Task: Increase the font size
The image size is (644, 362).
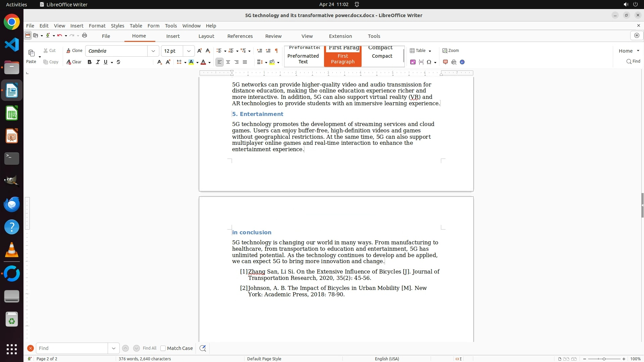Action: tap(200, 51)
